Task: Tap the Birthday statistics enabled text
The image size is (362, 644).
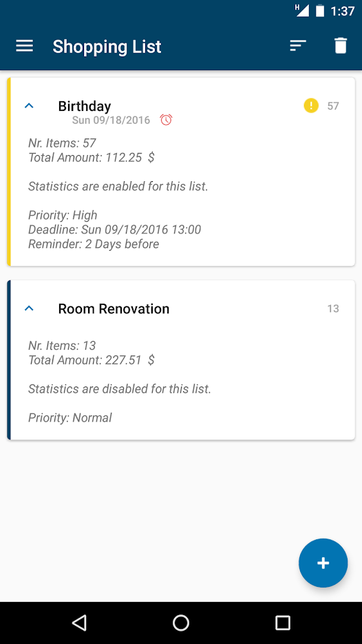Action: coord(118,187)
